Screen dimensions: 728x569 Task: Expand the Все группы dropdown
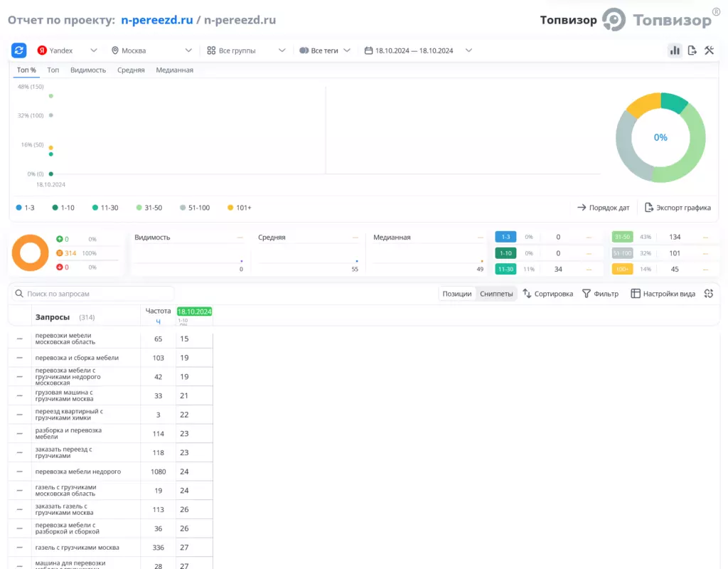pos(246,50)
